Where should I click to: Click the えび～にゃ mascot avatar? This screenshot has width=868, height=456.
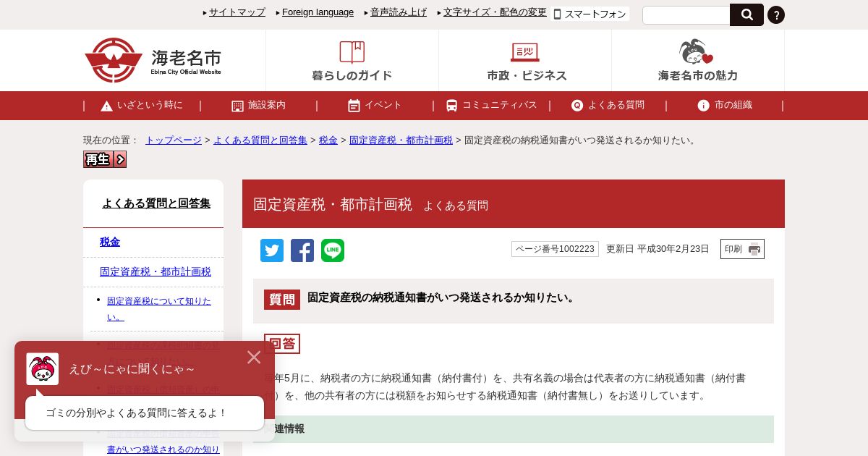(x=43, y=369)
